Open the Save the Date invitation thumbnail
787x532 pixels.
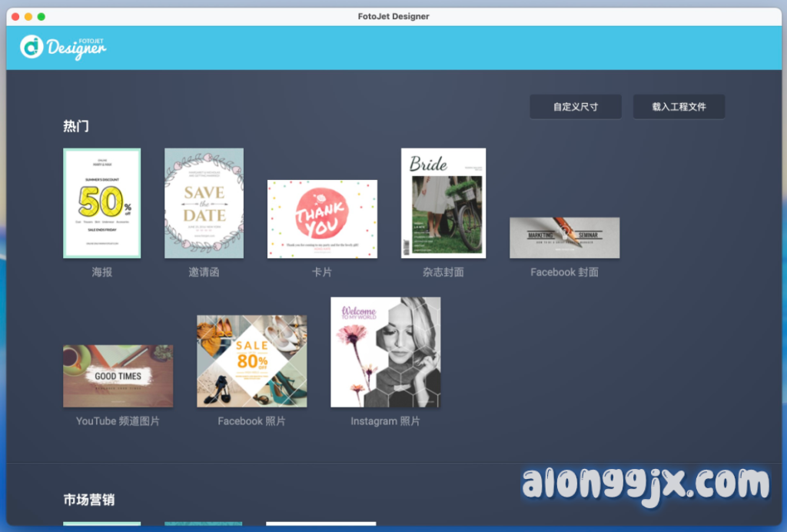(204, 203)
